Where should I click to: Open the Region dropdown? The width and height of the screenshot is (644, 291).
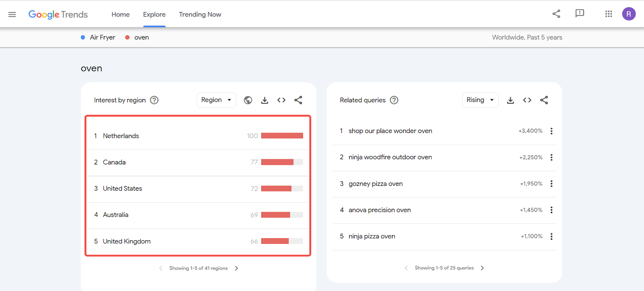(216, 100)
